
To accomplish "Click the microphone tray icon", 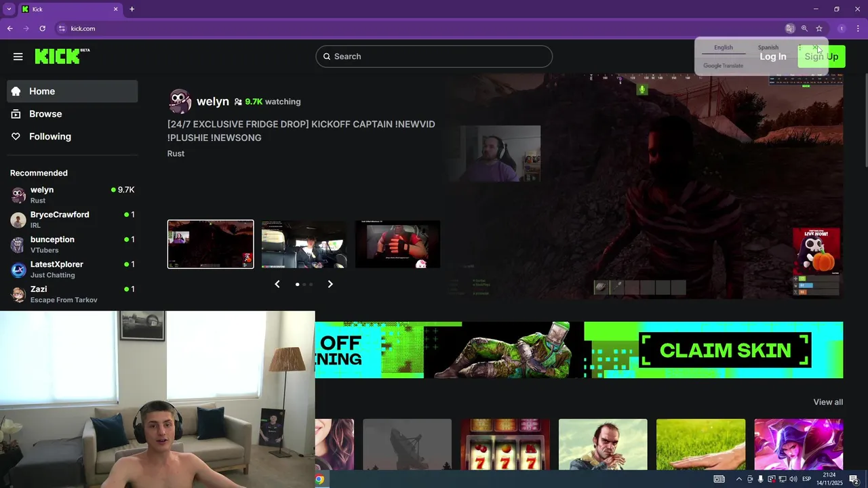I will tap(760, 479).
